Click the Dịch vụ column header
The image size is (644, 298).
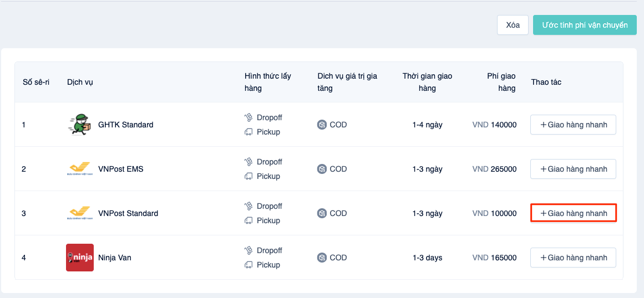point(80,82)
